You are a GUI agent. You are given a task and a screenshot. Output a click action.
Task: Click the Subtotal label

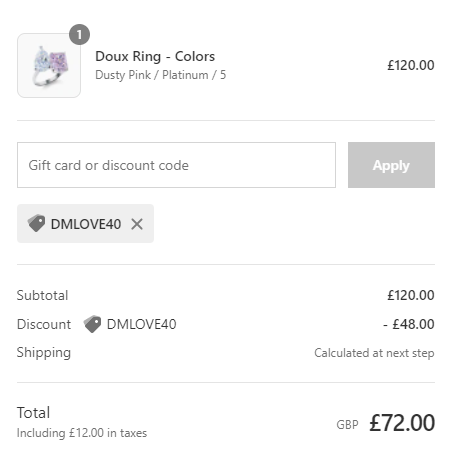pyautogui.click(x=42, y=295)
